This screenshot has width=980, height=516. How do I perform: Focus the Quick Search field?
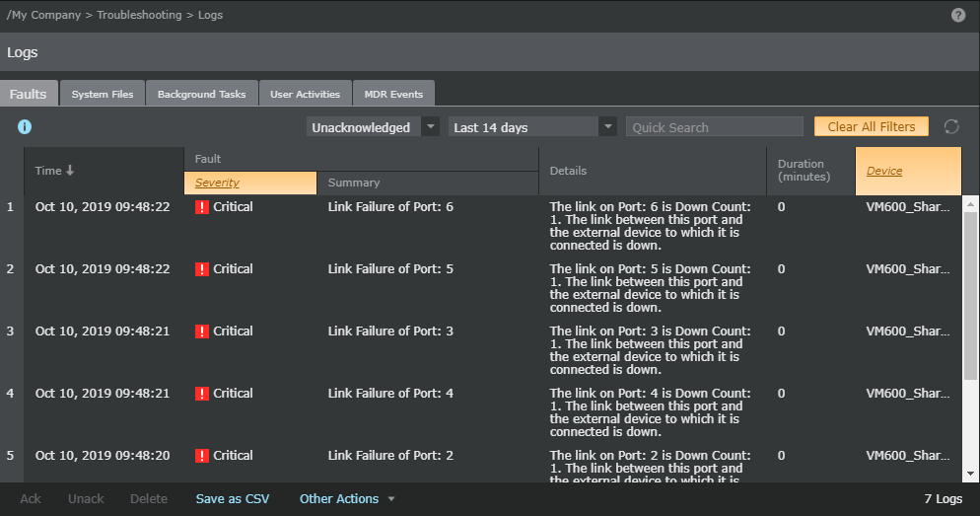[715, 127]
